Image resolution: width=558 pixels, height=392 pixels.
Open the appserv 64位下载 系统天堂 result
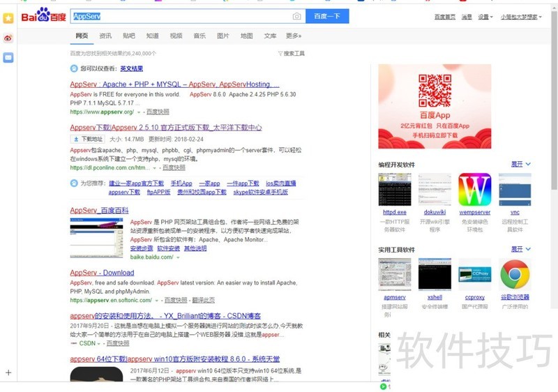pos(175,359)
